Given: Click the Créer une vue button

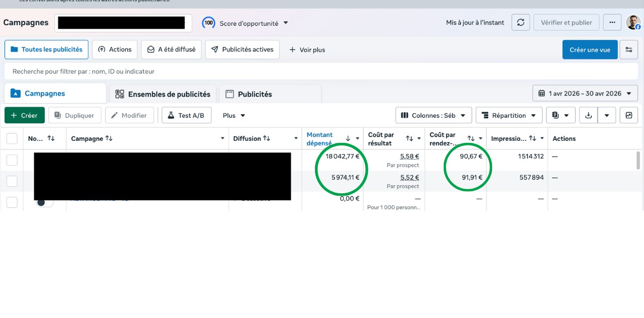Looking at the screenshot, I should 590,50.
